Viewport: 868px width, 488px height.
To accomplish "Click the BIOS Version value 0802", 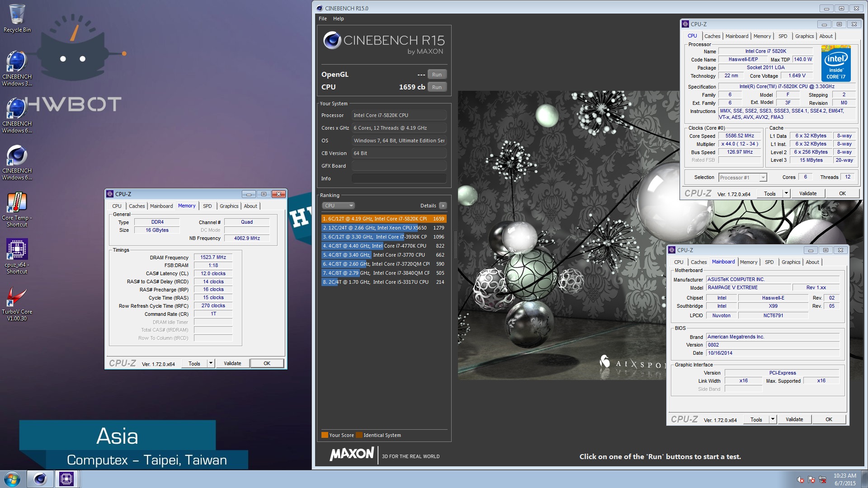I will (x=773, y=345).
